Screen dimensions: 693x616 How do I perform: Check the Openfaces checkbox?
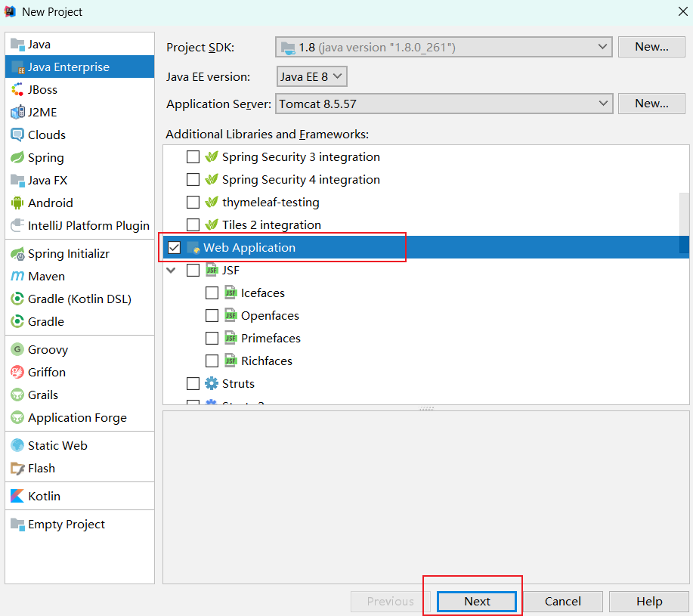[x=212, y=315]
